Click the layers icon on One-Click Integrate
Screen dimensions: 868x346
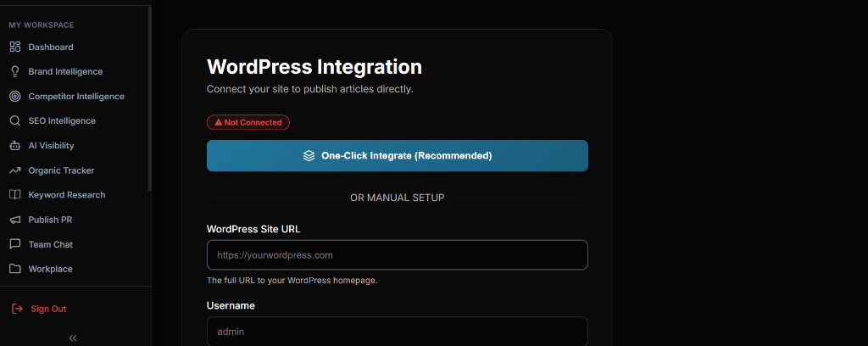click(309, 155)
